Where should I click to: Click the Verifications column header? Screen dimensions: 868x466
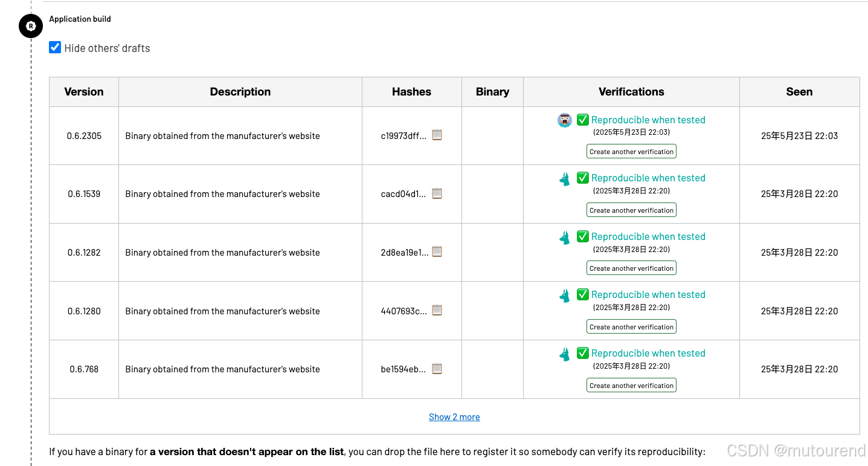[x=631, y=92]
